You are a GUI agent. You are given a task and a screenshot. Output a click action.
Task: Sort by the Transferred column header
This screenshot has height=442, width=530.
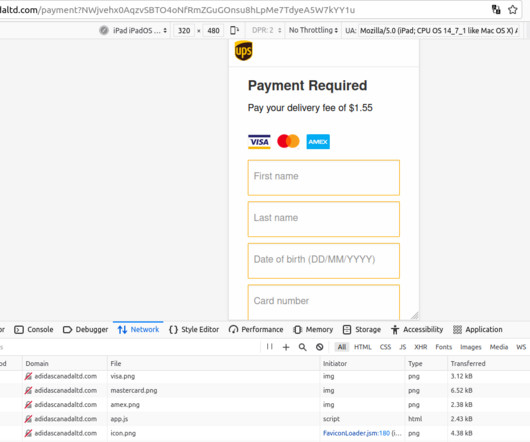[x=488, y=364]
